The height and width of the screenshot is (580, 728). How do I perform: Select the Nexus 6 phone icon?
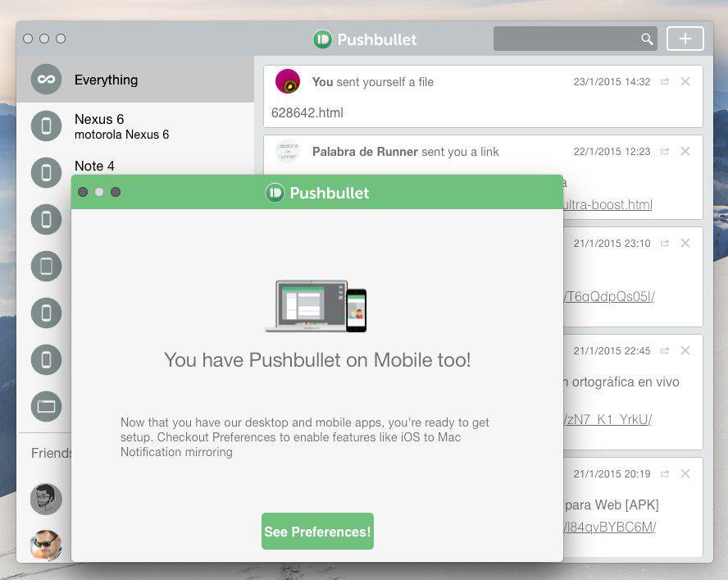[46, 126]
